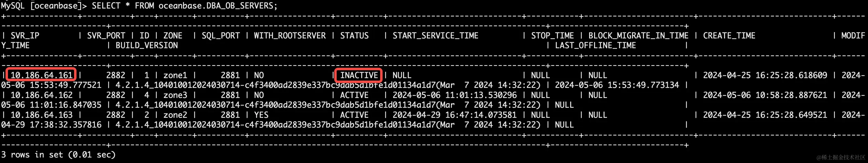Click the highlighted IP 10.186.64.161
Image resolution: width=868 pixels, height=163 pixels.
point(41,75)
